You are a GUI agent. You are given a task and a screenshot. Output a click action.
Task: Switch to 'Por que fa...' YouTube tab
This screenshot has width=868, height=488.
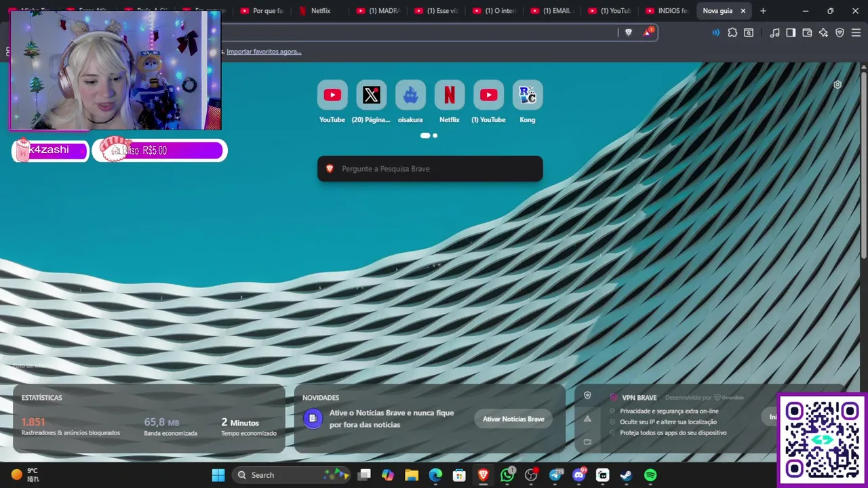263,11
